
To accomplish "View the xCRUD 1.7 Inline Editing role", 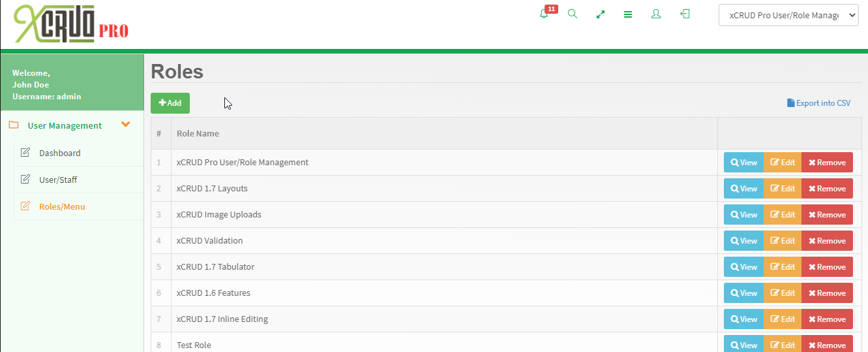I will point(743,319).
